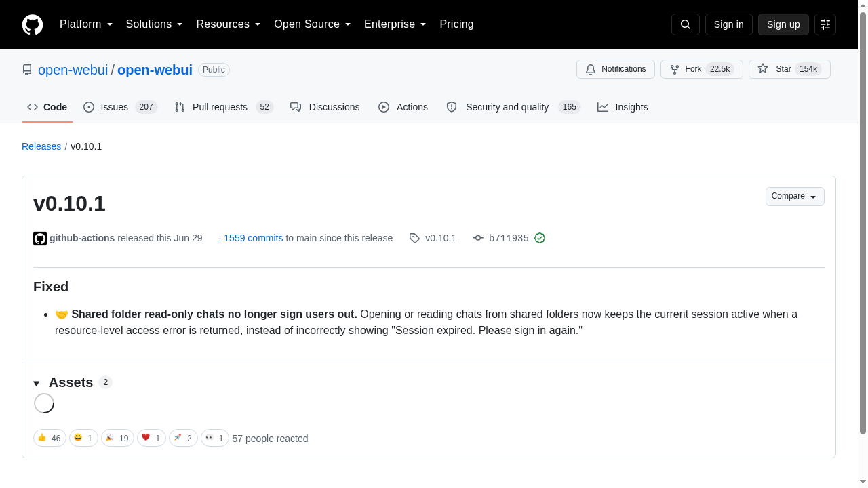Go to the Pricing page
The height and width of the screenshot is (488, 868).
coord(456,24)
